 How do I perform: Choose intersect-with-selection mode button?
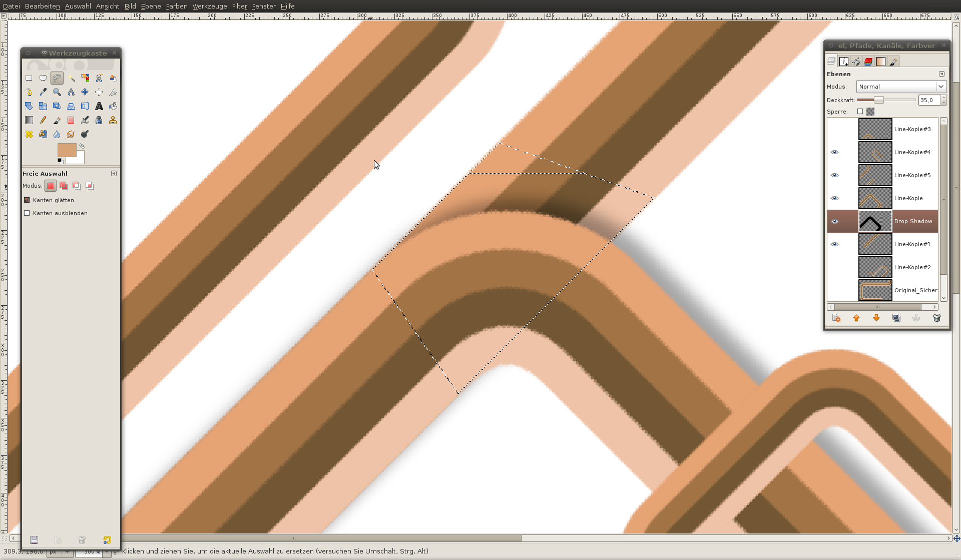[90, 186]
